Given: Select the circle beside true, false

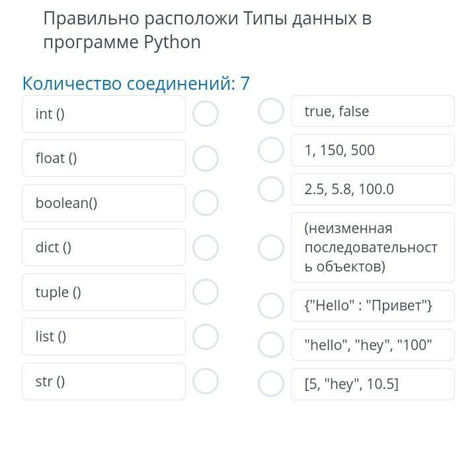Looking at the screenshot, I should point(271,111).
